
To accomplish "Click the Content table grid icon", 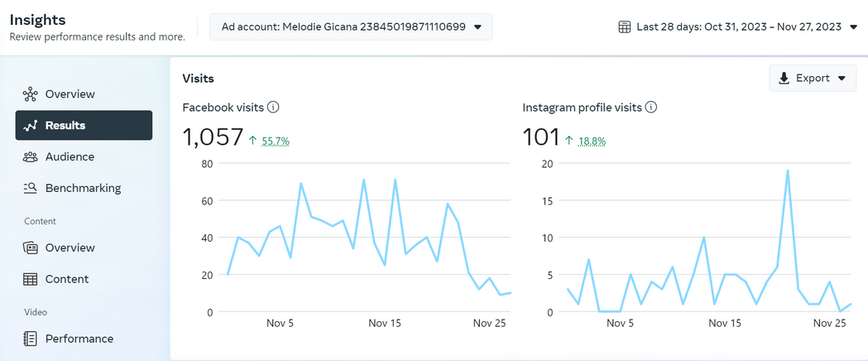I will tap(30, 279).
